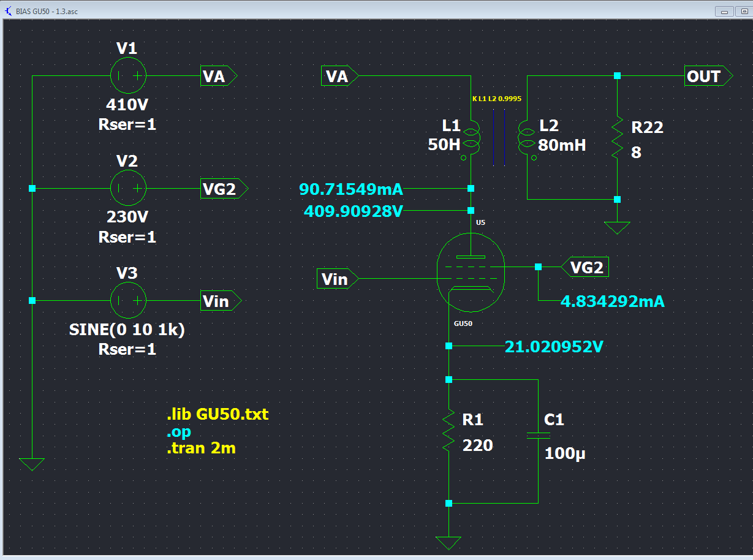Select the L2 80mH inductor symbol

click(x=526, y=138)
